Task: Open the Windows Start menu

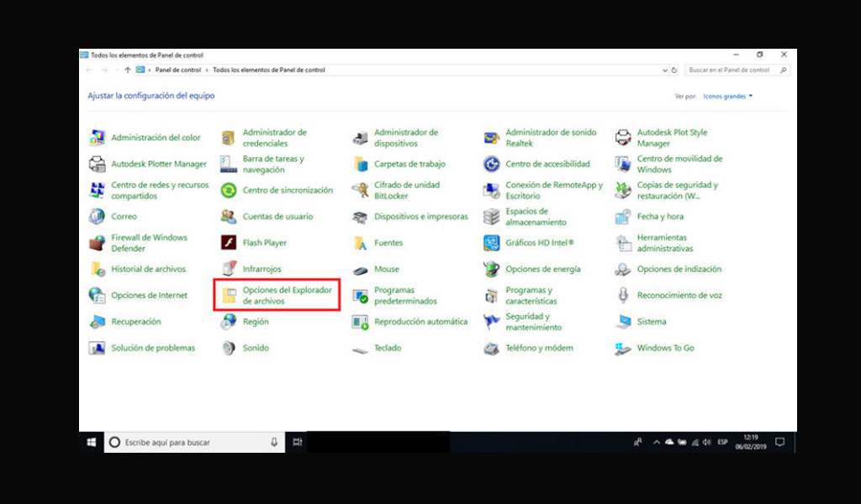Action: 90,442
